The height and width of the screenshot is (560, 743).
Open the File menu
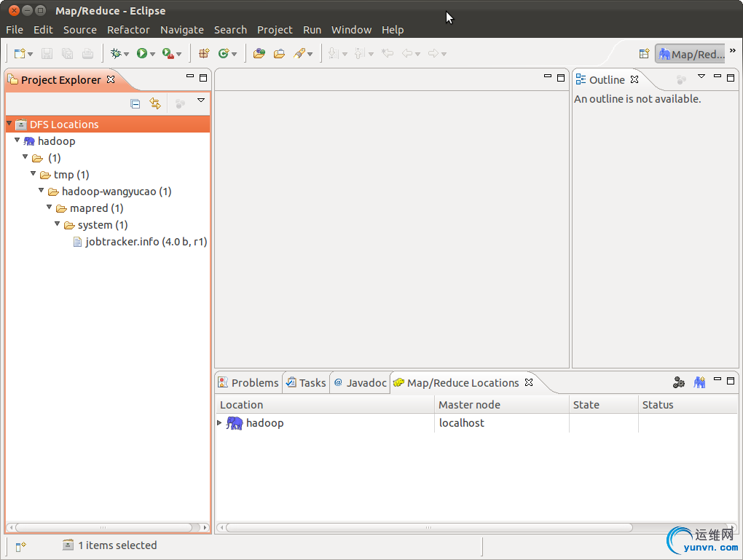click(15, 30)
